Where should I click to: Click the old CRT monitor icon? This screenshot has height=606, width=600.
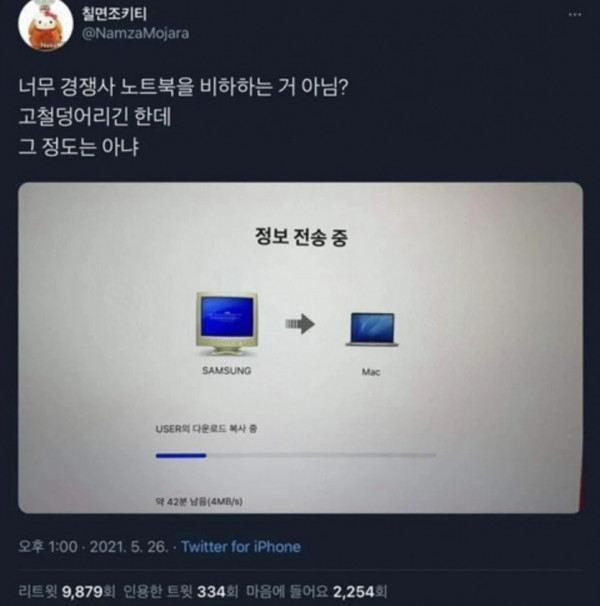(x=227, y=324)
